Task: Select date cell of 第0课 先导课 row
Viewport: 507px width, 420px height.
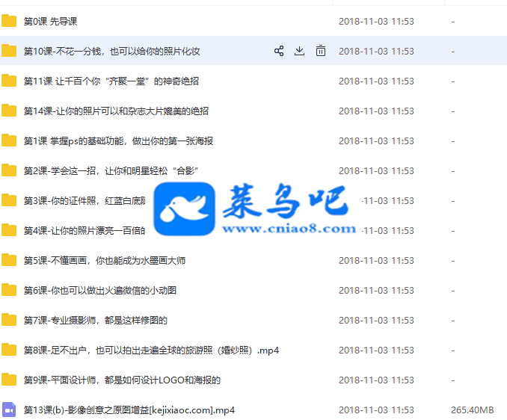Action: point(376,22)
